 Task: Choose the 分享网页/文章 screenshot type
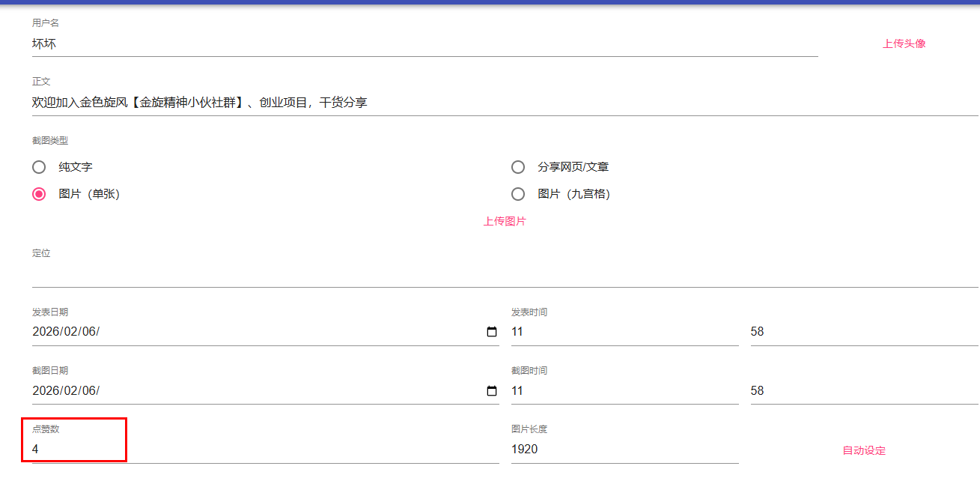(518, 167)
